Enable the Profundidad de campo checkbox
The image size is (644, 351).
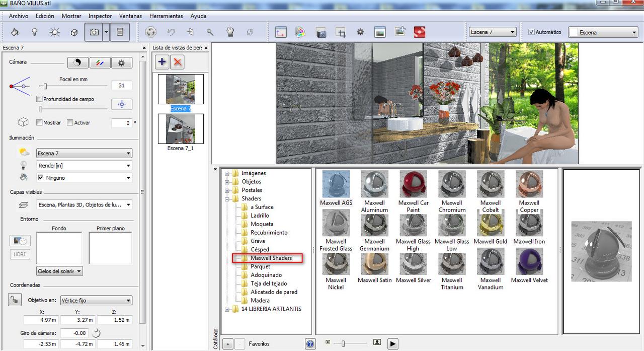click(40, 99)
